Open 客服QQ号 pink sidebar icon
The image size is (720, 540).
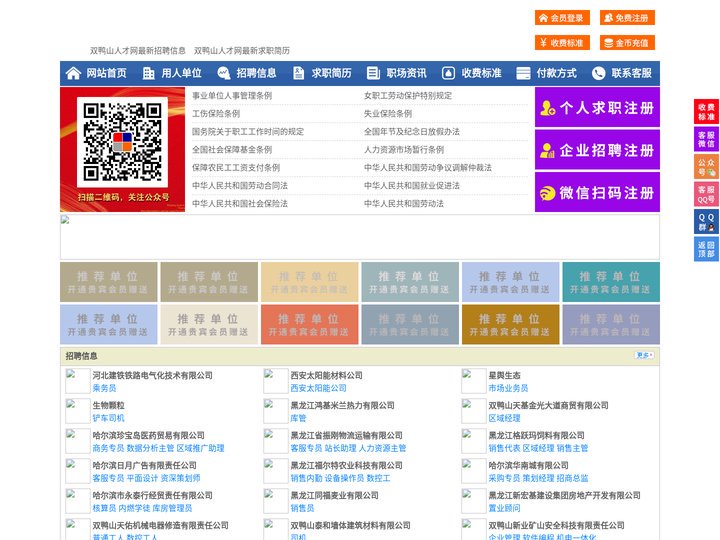pyautogui.click(x=706, y=194)
